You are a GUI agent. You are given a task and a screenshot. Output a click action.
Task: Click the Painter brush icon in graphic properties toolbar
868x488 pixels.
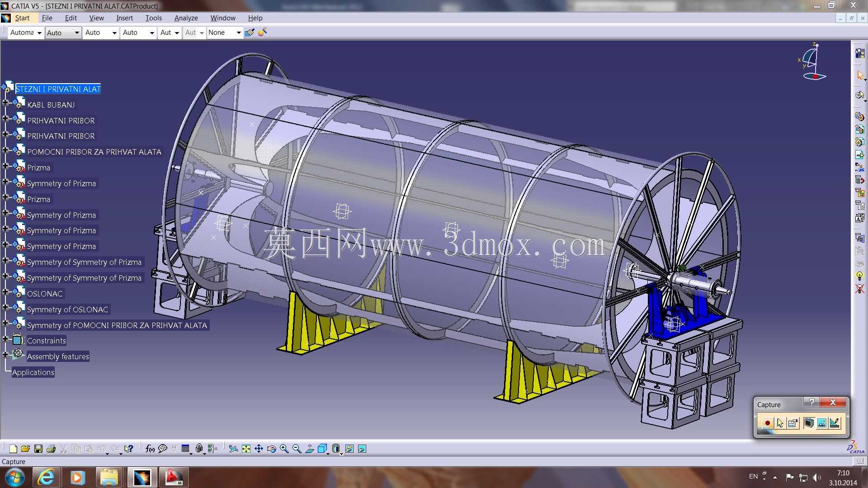coord(249,33)
